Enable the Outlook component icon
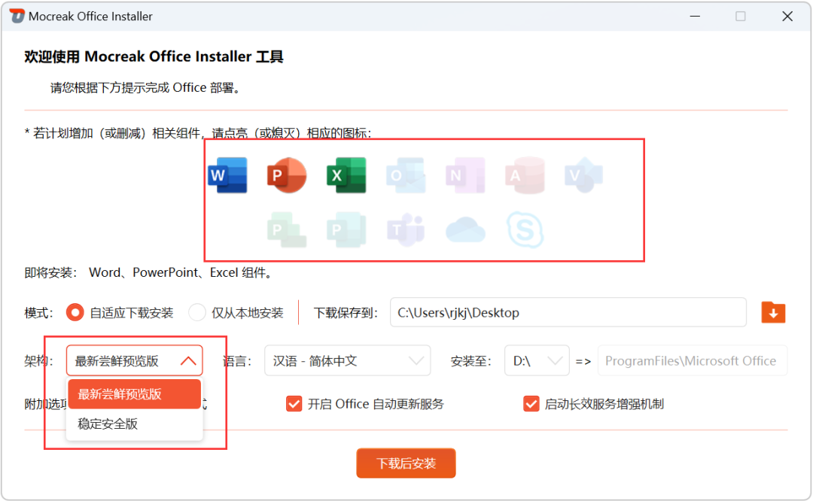Screen dimensions: 813x504 (x=406, y=175)
